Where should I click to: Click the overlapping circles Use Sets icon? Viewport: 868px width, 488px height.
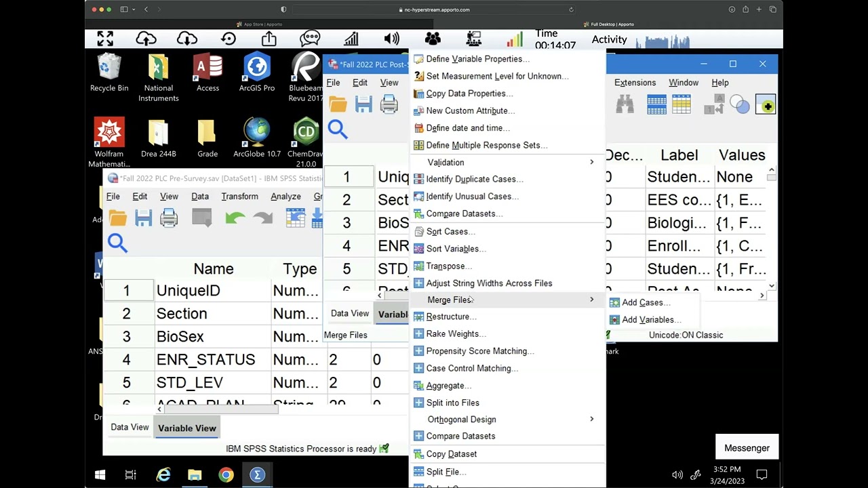740,104
